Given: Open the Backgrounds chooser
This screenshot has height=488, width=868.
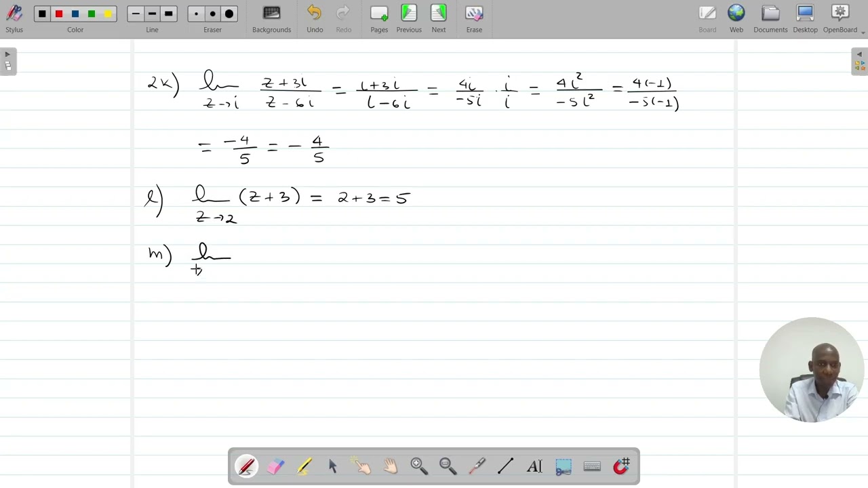Looking at the screenshot, I should coord(271,18).
